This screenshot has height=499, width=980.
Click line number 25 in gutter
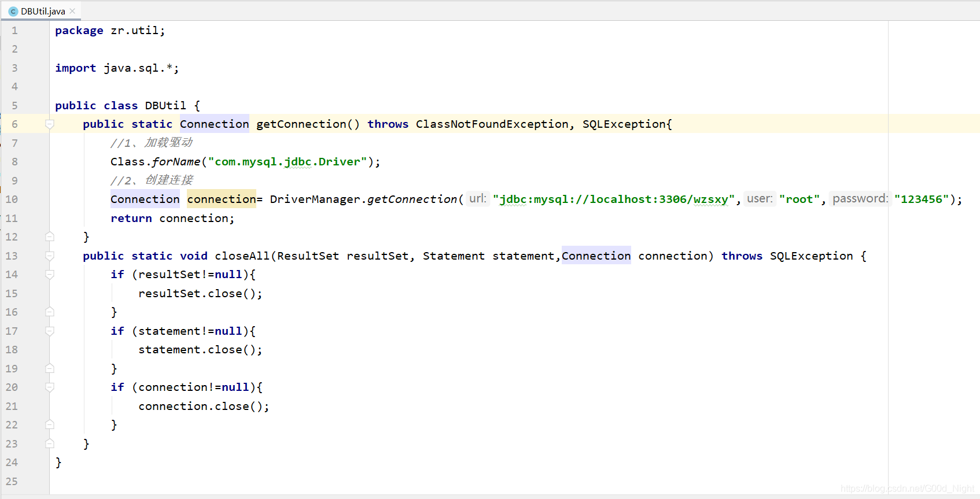point(12,481)
